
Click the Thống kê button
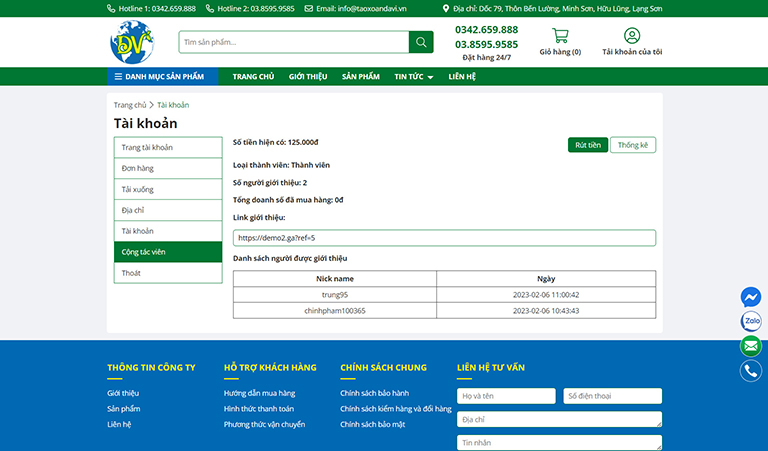pyautogui.click(x=633, y=145)
